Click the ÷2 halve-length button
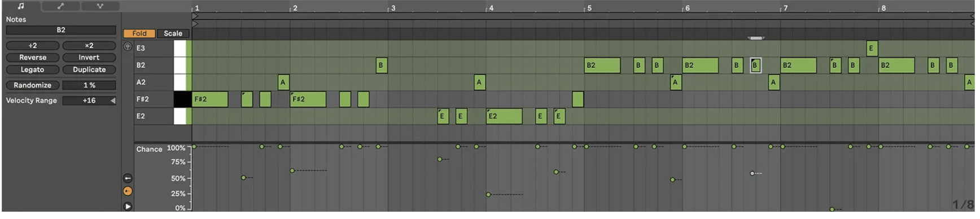The height and width of the screenshot is (219, 980). coord(33,46)
